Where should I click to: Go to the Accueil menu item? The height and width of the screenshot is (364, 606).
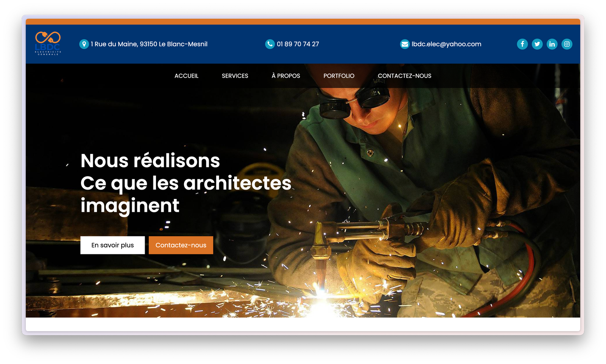[186, 76]
